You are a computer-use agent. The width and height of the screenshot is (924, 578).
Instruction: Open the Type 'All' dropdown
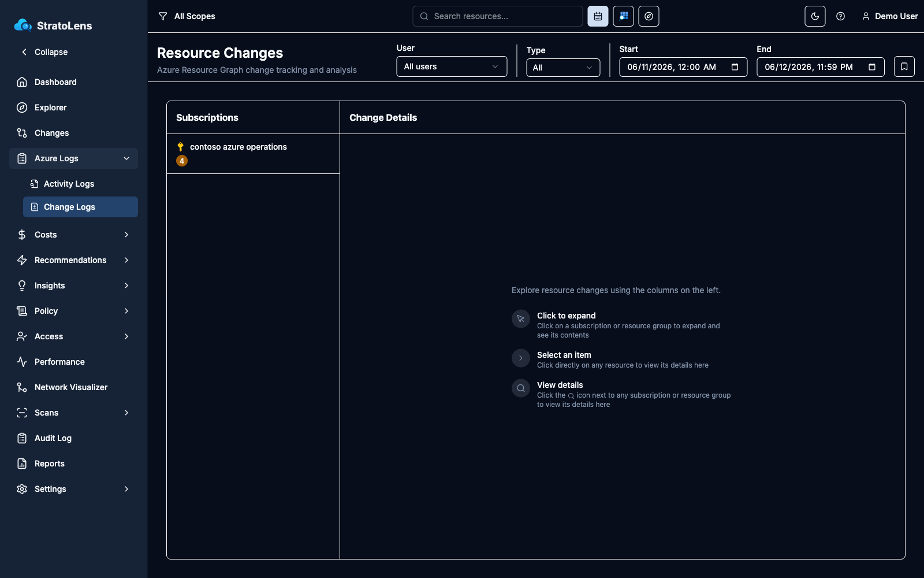tap(563, 68)
